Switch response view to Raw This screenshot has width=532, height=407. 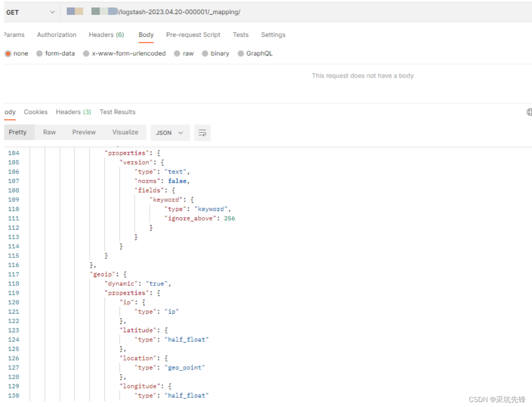click(49, 132)
